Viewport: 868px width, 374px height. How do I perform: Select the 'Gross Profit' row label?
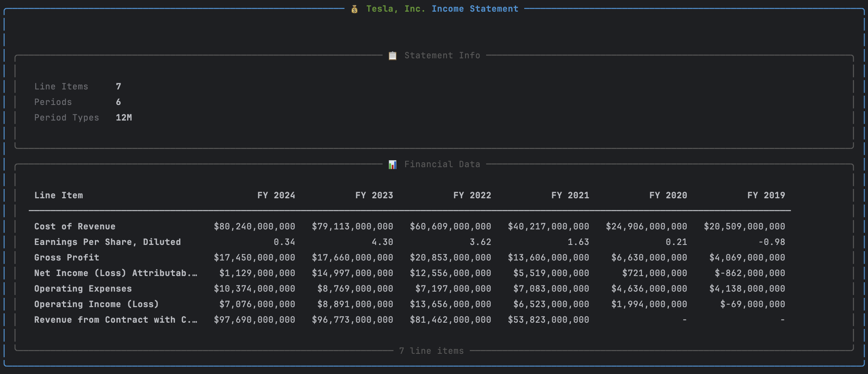tap(66, 257)
